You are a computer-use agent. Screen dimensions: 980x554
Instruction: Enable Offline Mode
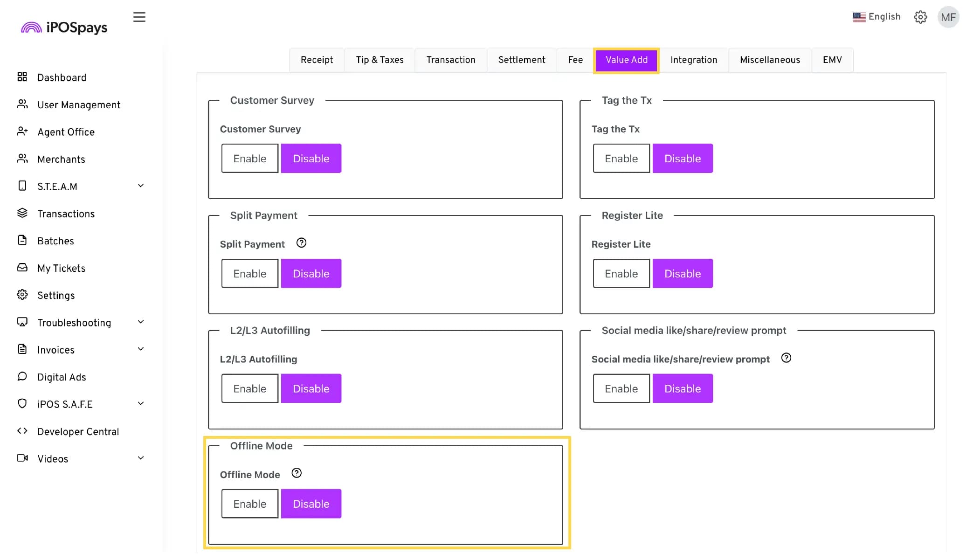[249, 504]
